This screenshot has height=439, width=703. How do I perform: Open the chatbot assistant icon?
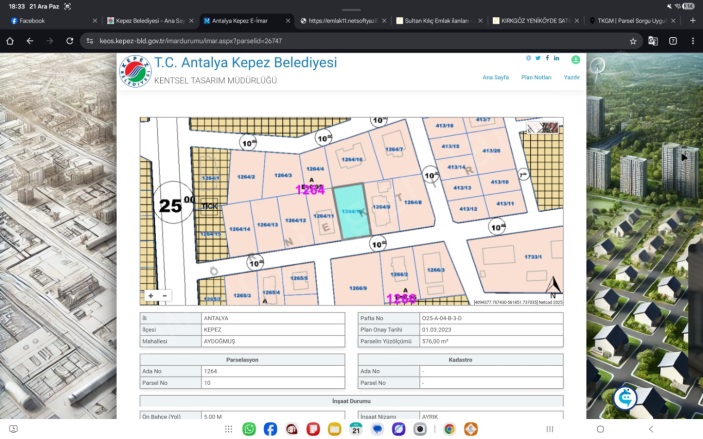[626, 397]
